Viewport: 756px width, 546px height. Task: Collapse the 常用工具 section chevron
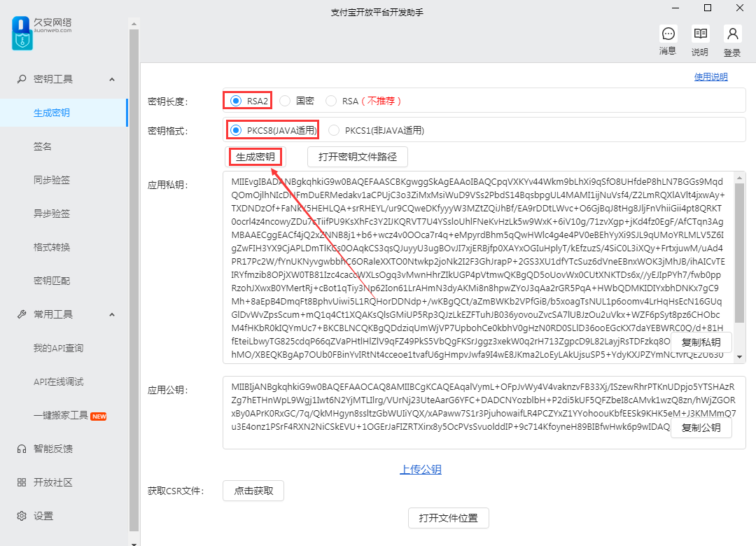[112, 314]
